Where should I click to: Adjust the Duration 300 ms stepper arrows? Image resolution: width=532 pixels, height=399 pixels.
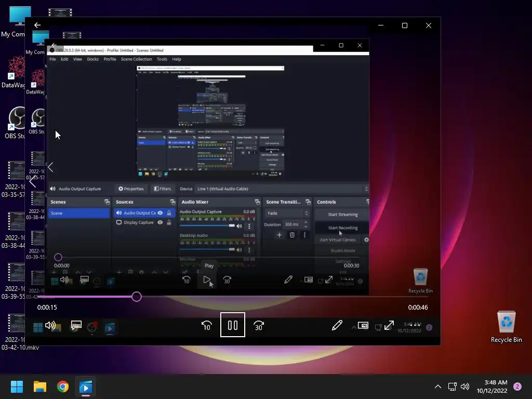(x=306, y=224)
